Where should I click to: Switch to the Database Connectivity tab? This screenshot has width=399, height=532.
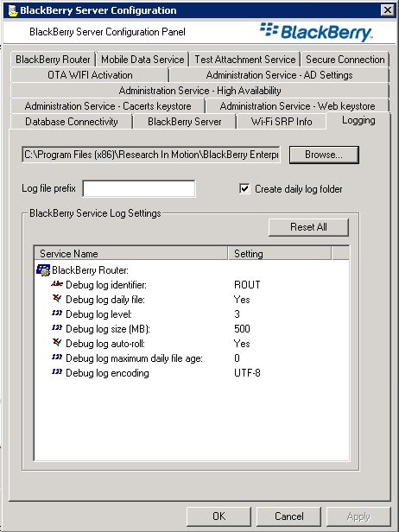coord(71,122)
